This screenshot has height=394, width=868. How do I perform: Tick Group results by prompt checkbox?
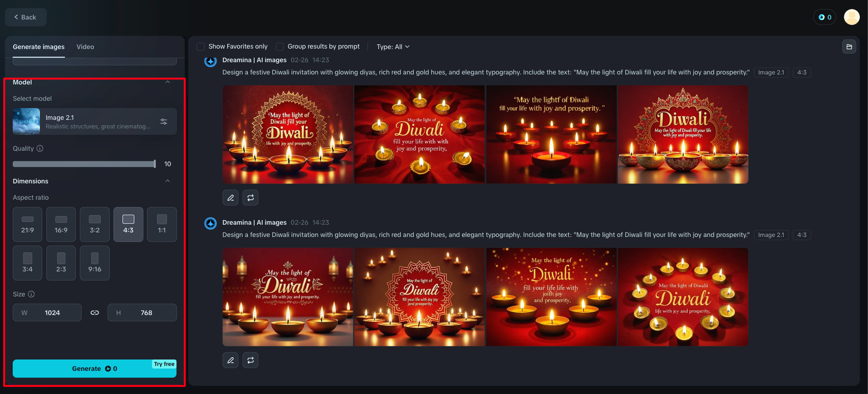(280, 47)
